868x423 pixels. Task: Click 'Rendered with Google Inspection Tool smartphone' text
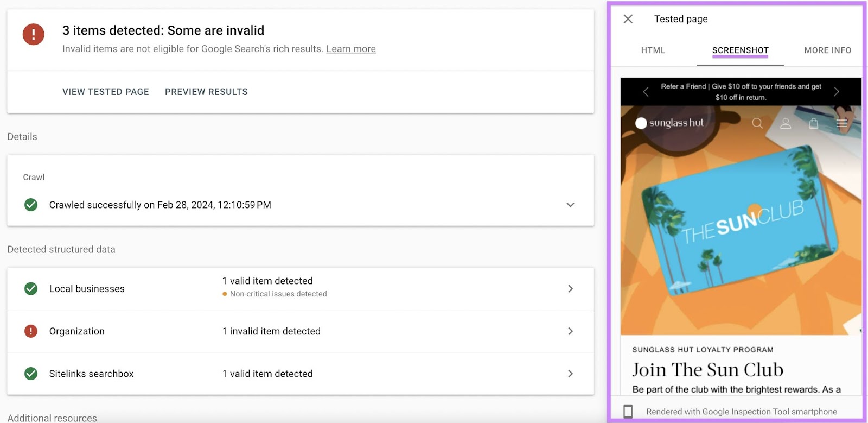742,412
